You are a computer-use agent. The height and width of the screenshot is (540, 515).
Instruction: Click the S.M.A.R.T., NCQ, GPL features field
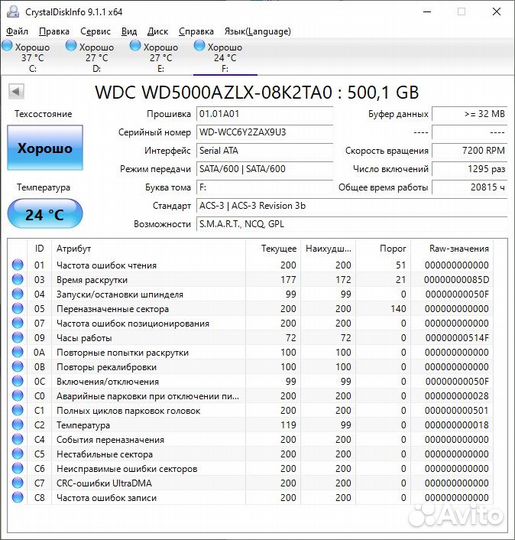(352, 224)
